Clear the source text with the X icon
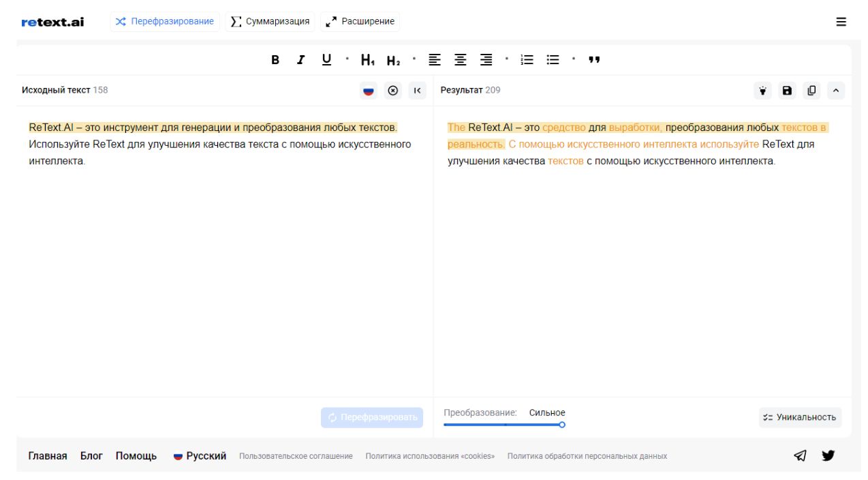This screenshot has height=480, width=868. 393,91
